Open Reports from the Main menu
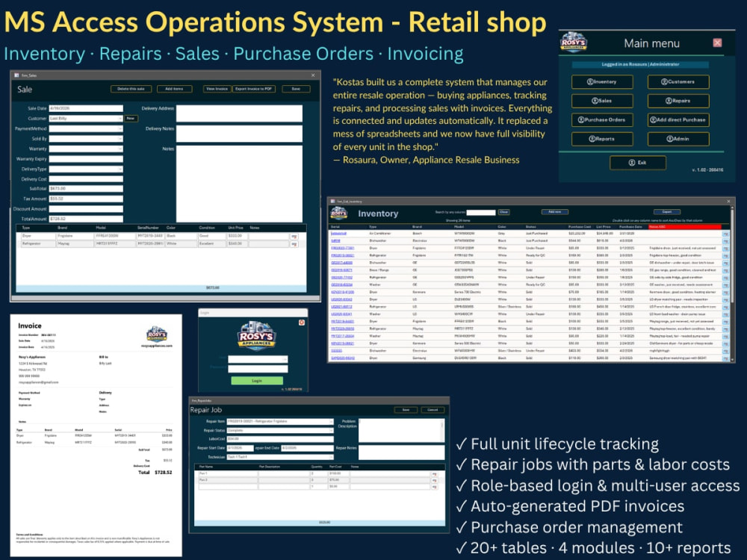The image size is (747, 560). pyautogui.click(x=602, y=139)
